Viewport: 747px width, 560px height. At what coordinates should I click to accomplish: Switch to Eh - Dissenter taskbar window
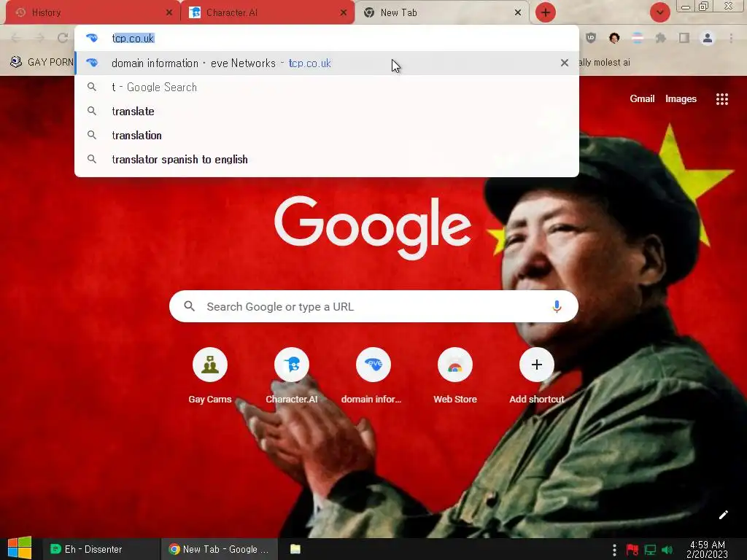tap(101, 549)
